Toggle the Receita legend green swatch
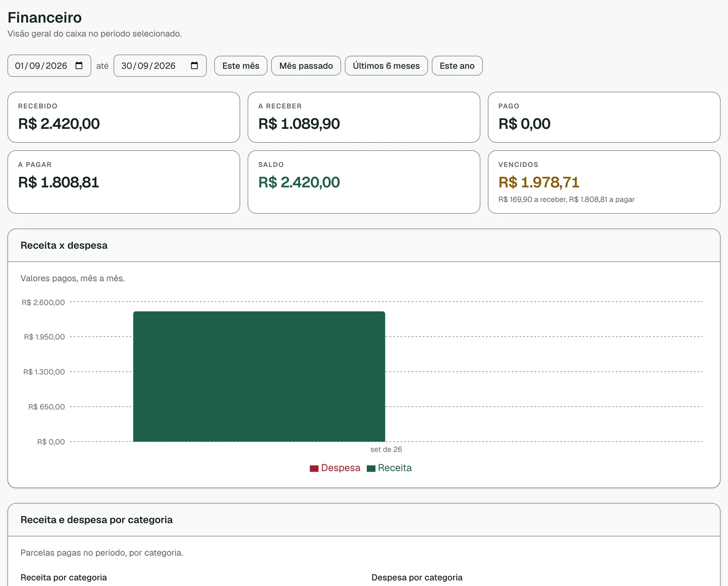728x586 pixels. pyautogui.click(x=371, y=468)
